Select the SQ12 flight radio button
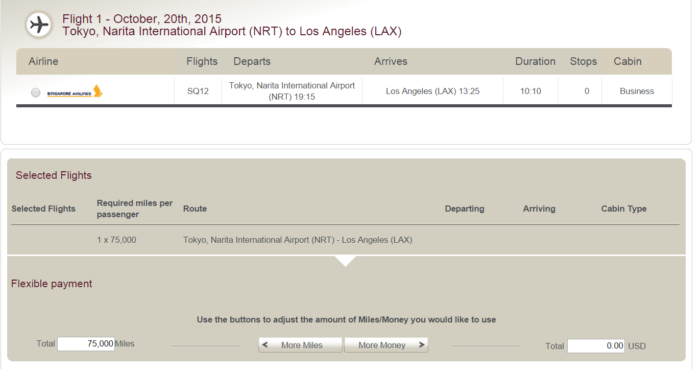700x369 pixels. coord(35,92)
